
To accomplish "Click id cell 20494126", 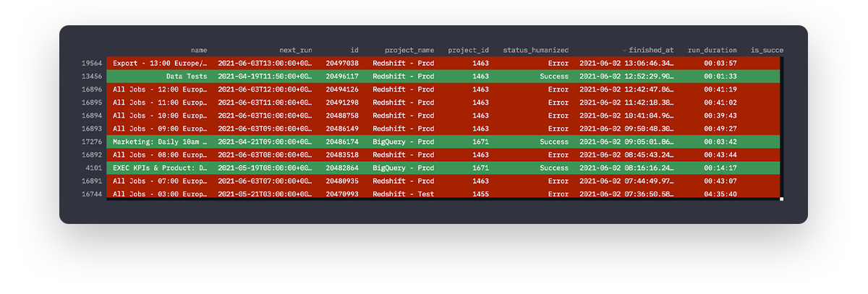I will click(x=342, y=90).
